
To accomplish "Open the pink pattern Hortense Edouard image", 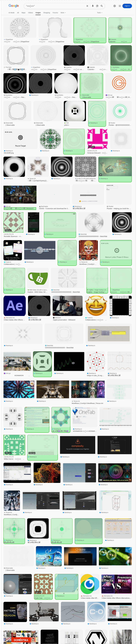I will [x=97, y=139].
